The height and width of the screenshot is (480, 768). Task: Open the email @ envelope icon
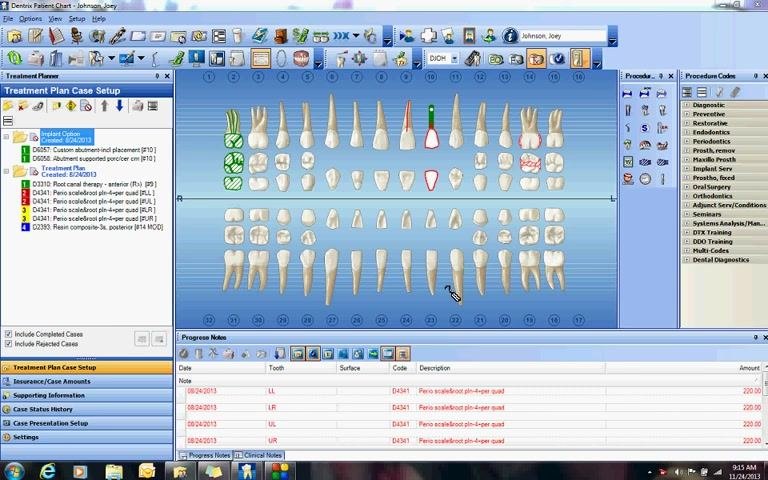click(199, 36)
